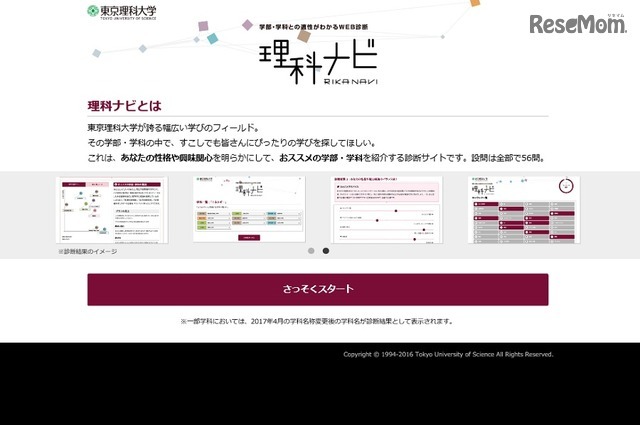Viewport: 640px width, 425px height.
Task: Click the 理科ナビとは heading
Action: pos(124,106)
